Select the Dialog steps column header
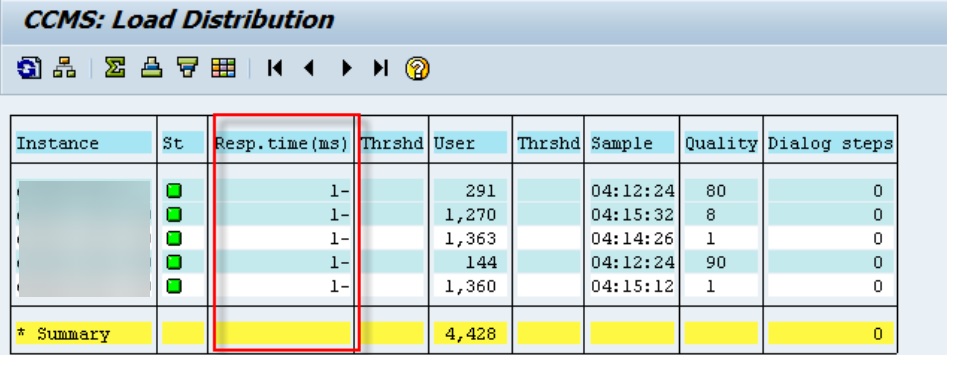Viewport: 958px width, 366px height. [830, 143]
